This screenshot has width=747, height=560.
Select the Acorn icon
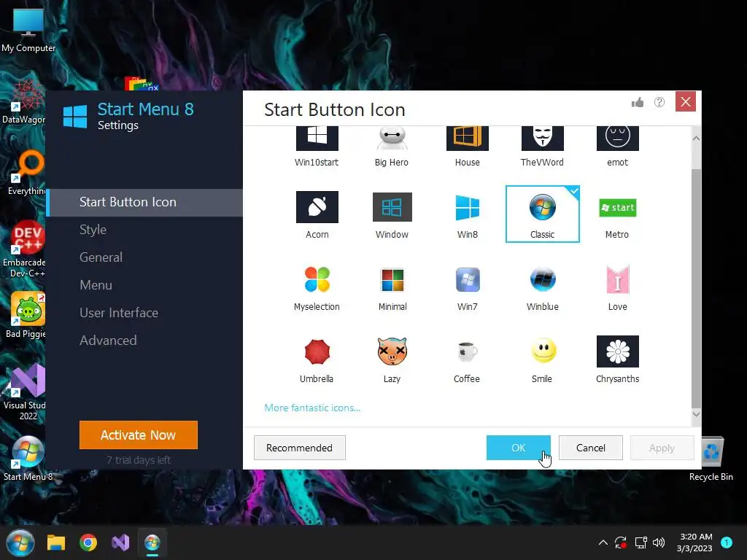[x=317, y=214]
